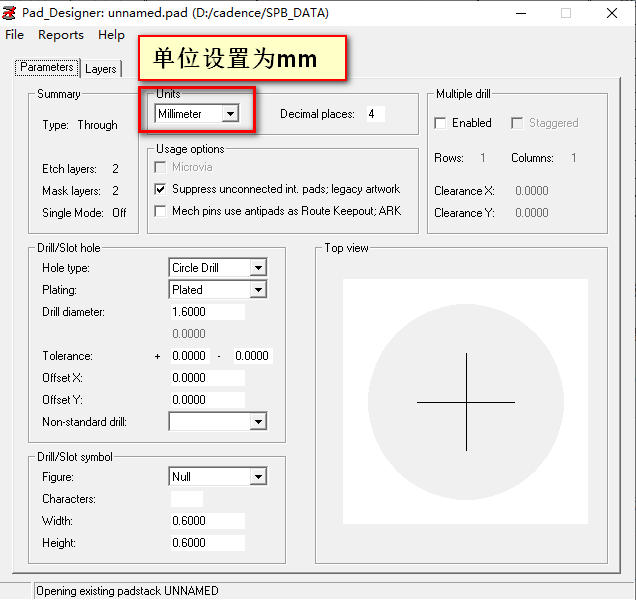Toggle Suppress unconnected int. pads checkbox
This screenshot has height=600, width=636.
point(162,189)
